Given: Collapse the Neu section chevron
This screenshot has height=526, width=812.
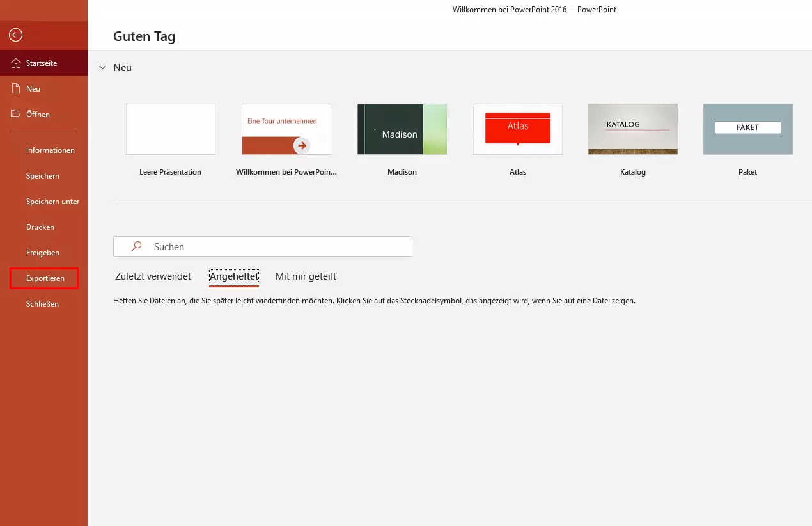Looking at the screenshot, I should click(x=103, y=68).
